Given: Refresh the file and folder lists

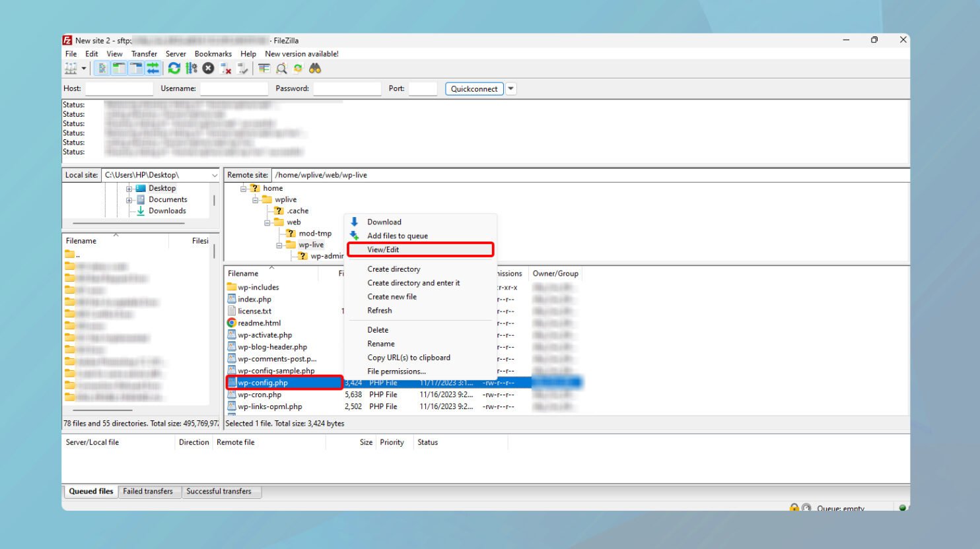Looking at the screenshot, I should pos(174,67).
